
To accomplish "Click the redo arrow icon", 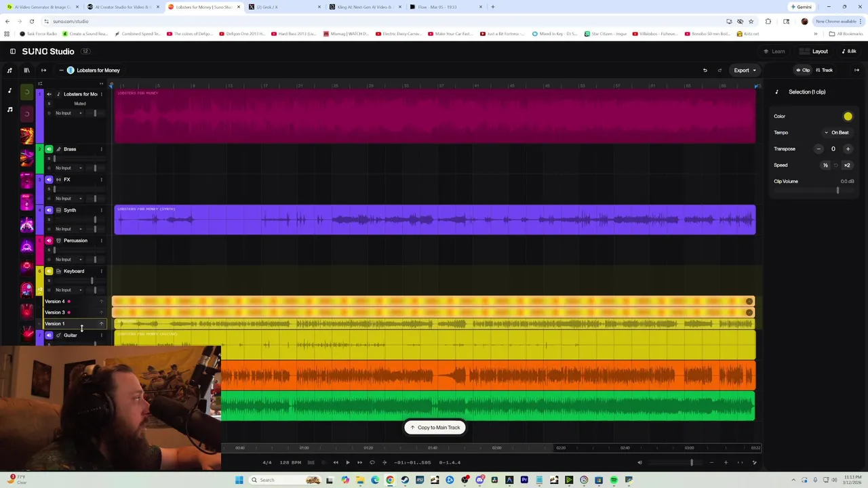I will [719, 70].
